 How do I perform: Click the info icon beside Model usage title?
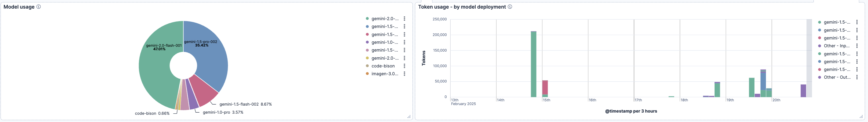(x=39, y=7)
